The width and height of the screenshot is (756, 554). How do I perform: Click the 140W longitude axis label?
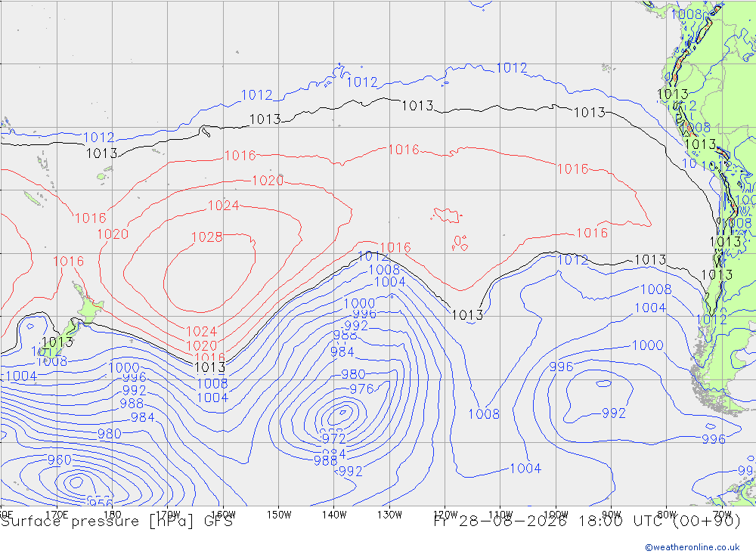coord(334,515)
